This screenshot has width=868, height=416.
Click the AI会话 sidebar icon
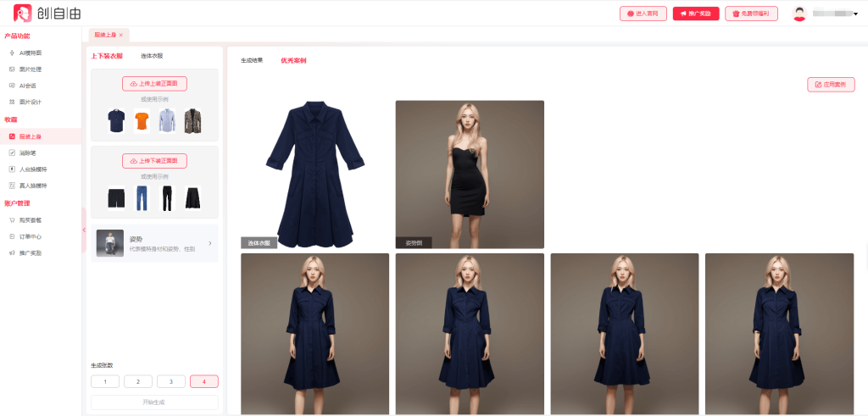[11, 86]
